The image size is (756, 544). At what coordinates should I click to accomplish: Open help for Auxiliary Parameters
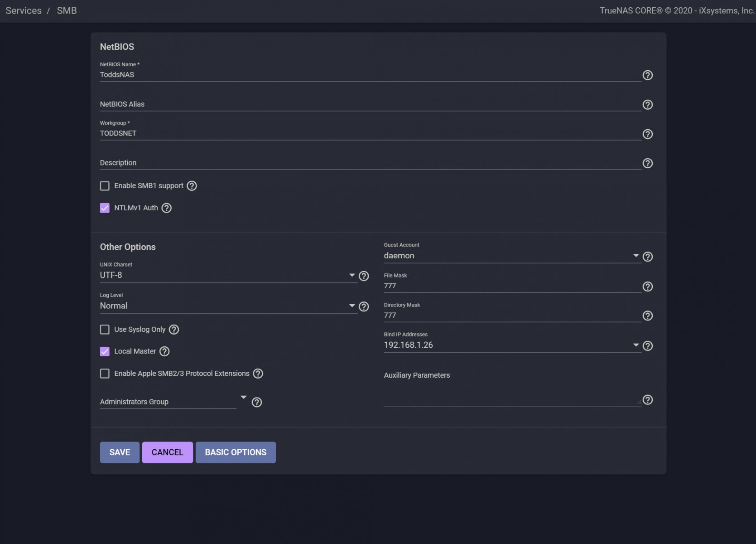coord(648,400)
